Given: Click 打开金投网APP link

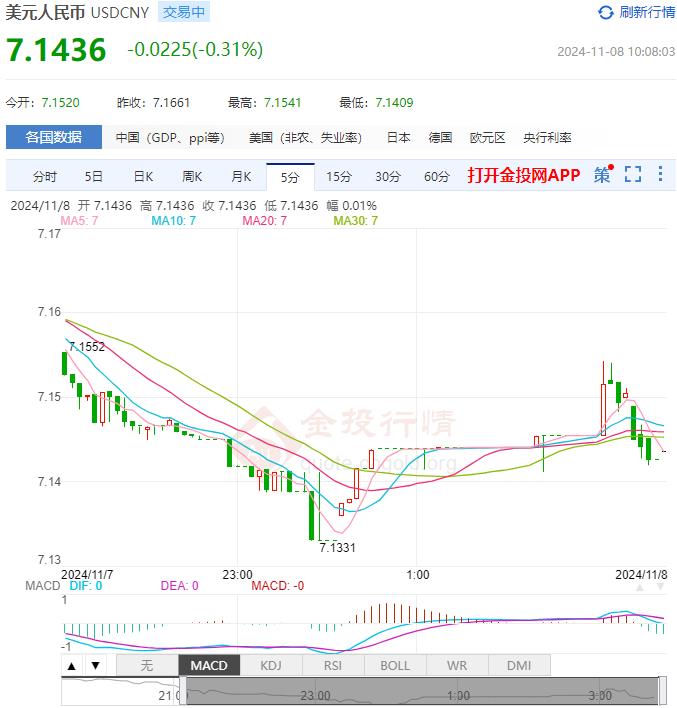Looking at the screenshot, I should click(523, 175).
